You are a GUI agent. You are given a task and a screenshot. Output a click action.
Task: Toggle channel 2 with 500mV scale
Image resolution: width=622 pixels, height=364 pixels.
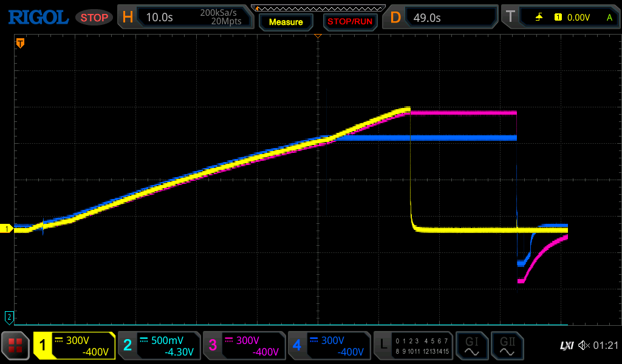(x=159, y=346)
